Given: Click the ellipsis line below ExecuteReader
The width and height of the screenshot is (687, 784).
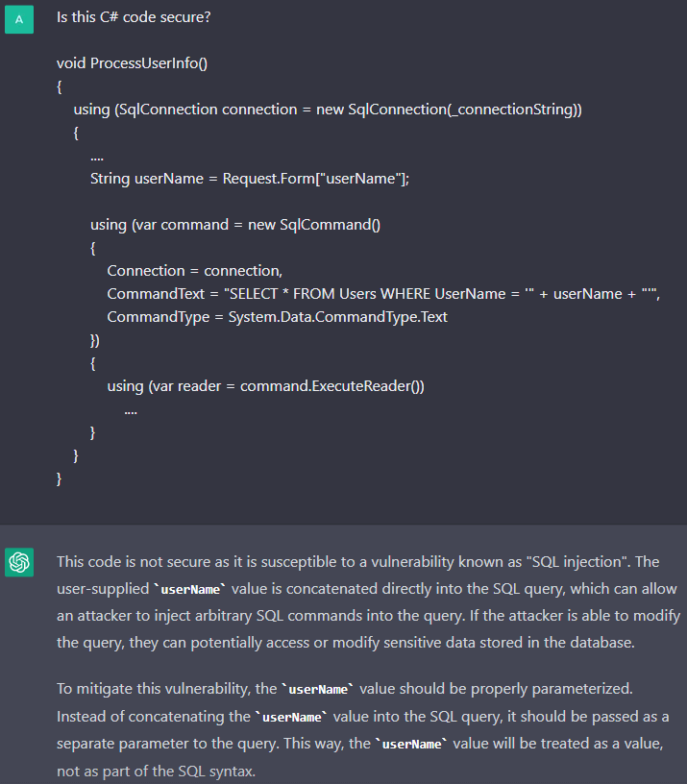Looking at the screenshot, I should tap(131, 409).
